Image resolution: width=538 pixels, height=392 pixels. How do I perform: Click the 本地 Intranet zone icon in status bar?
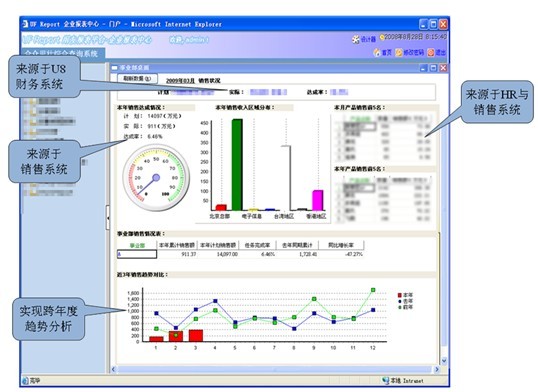pos(386,380)
